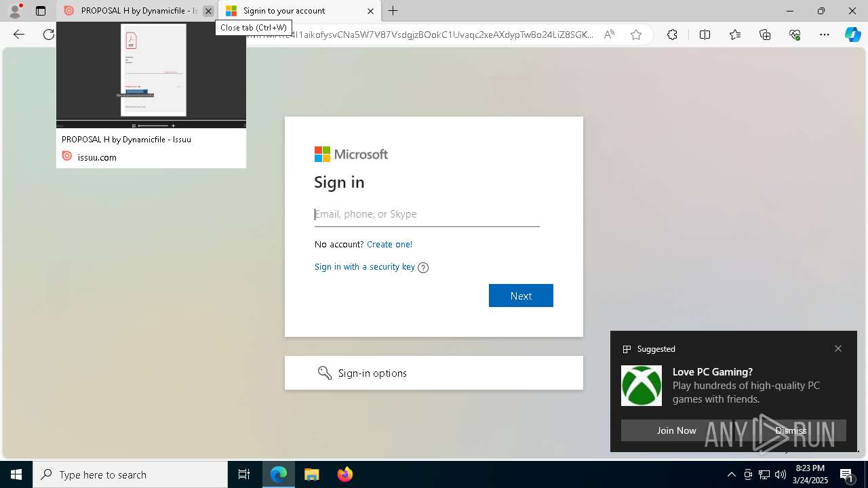Click the Love PC Gaming? heading

713,371
